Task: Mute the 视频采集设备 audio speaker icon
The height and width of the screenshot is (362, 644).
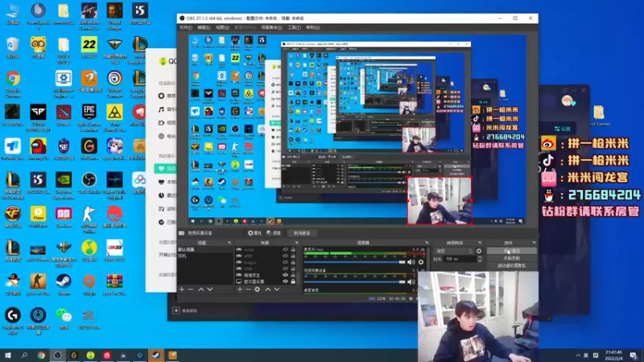Action: pos(410,282)
